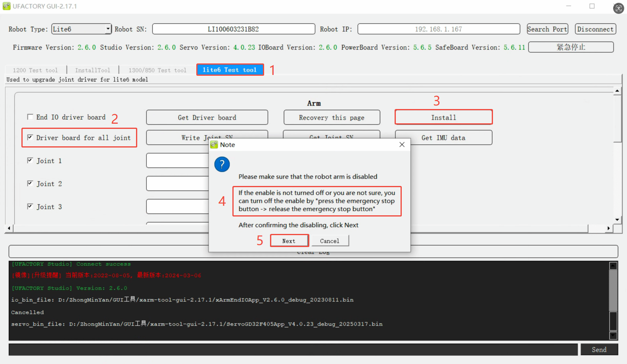627x364 pixels.
Task: Uncheck the Joint 3 checkbox
Action: point(30,206)
